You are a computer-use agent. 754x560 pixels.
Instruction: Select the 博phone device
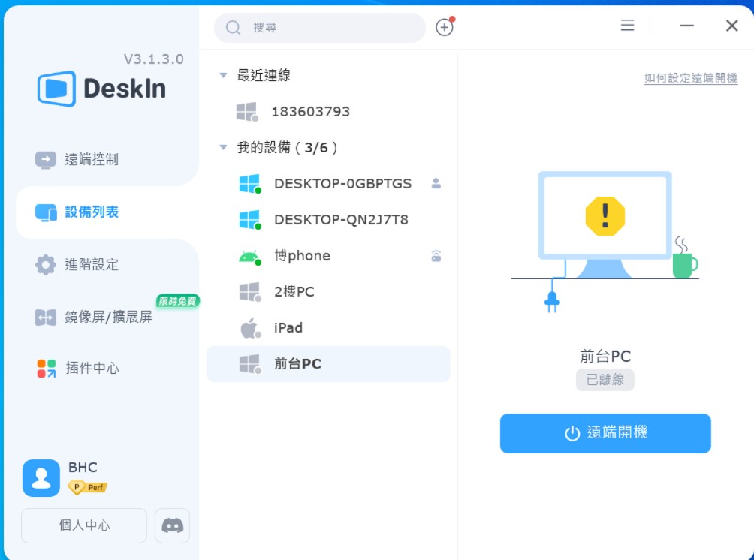(x=328, y=256)
